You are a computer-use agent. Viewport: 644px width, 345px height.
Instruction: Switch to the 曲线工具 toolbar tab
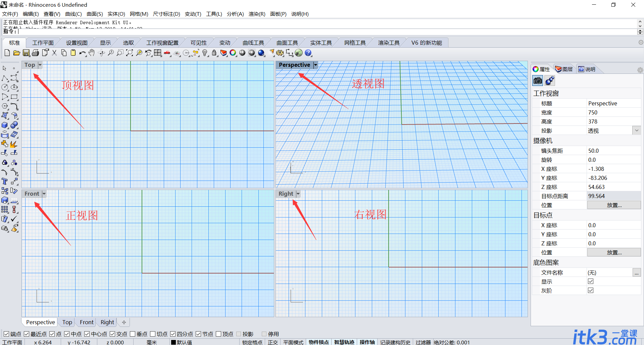pyautogui.click(x=253, y=43)
